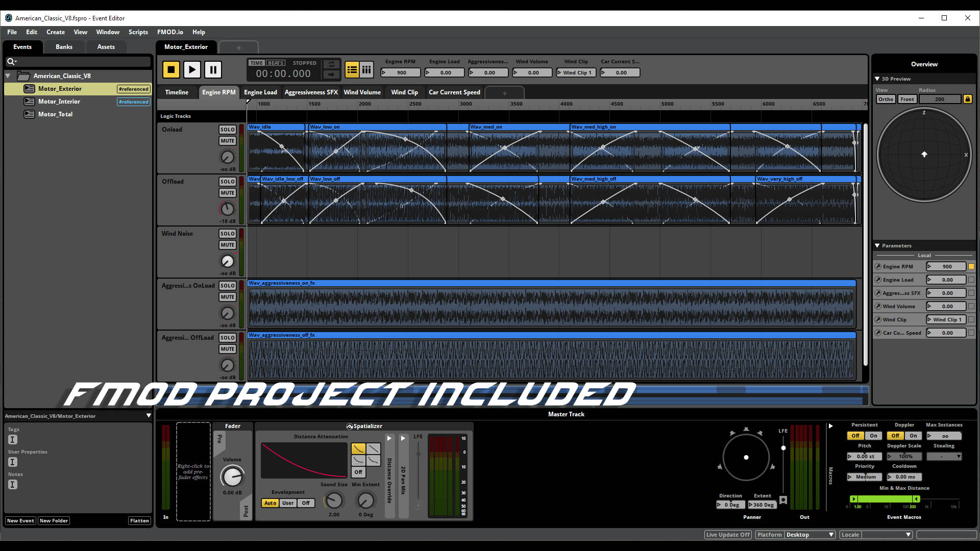This screenshot has width=980, height=551.
Task: Select Motor_Interior event in browser
Action: [59, 102]
